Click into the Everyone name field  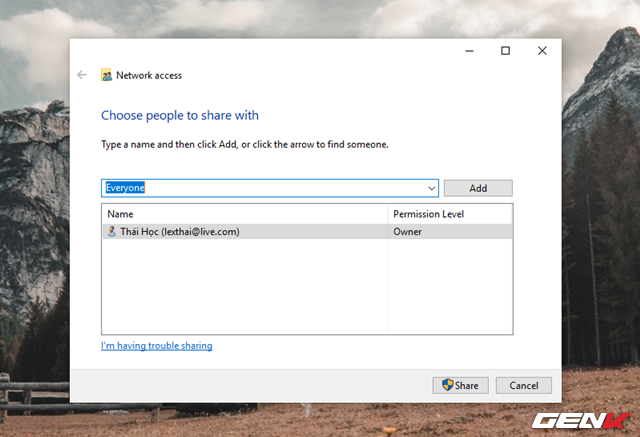click(x=260, y=188)
